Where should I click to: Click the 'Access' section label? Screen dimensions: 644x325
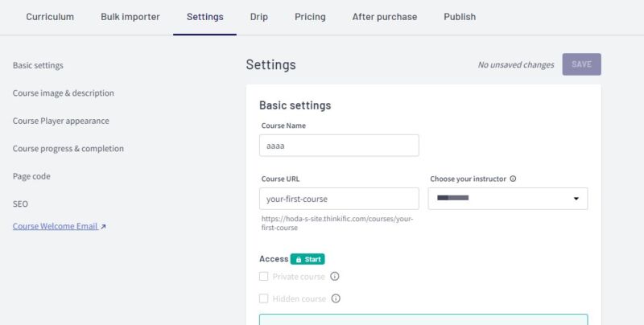(274, 259)
